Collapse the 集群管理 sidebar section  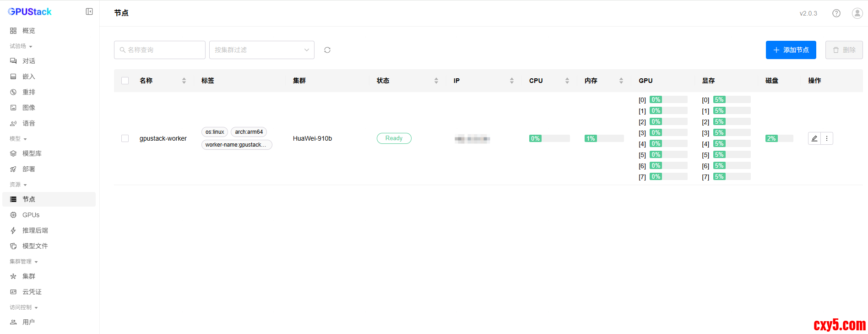pos(24,262)
